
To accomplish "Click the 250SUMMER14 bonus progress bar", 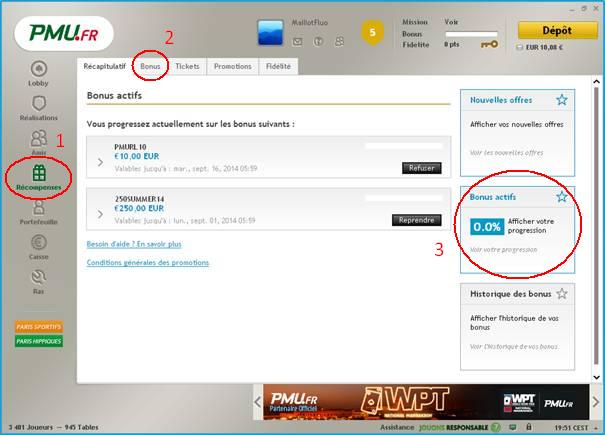I will coord(404,198).
